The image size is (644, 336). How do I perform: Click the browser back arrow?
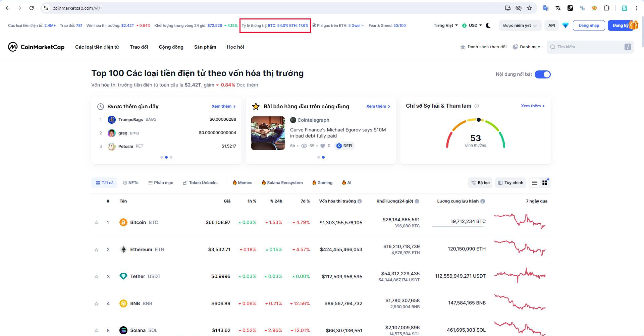pyautogui.click(x=7, y=8)
